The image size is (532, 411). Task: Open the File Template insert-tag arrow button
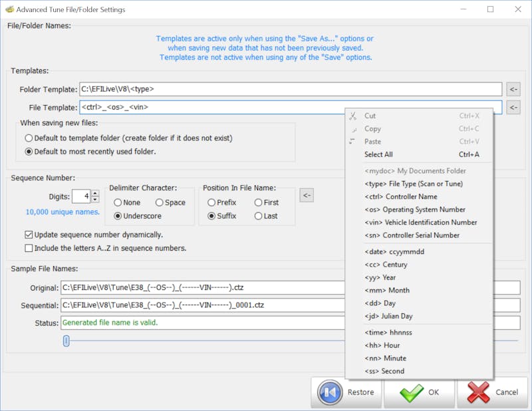point(513,107)
